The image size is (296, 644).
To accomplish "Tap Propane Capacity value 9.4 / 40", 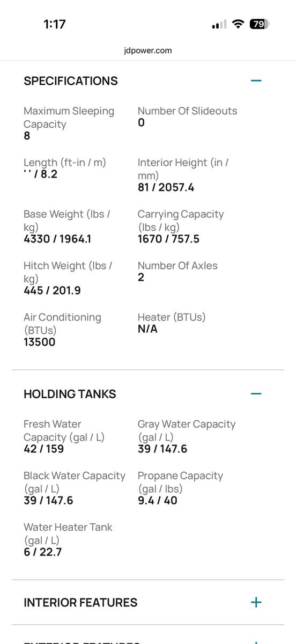I will 158,500.
